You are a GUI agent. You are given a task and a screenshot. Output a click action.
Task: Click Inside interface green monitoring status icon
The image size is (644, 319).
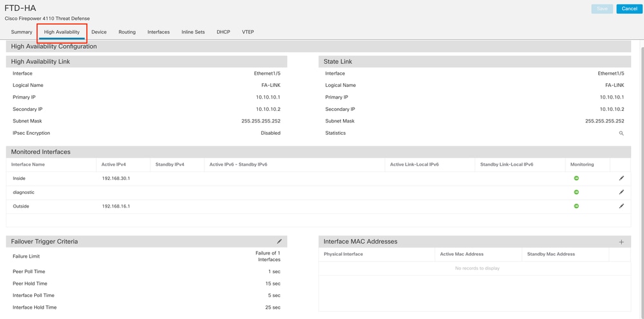coord(576,179)
